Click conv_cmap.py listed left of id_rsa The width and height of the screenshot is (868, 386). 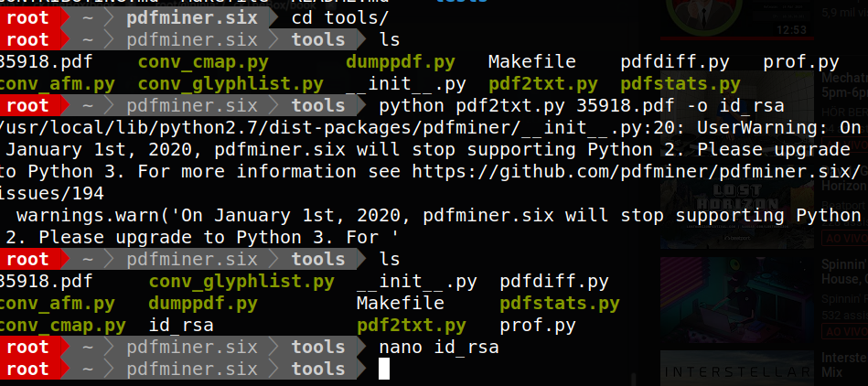(62, 325)
